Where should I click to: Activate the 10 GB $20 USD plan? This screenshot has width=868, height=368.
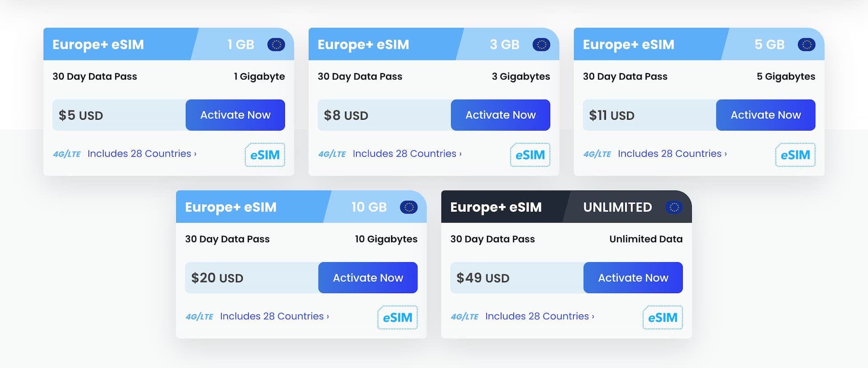coord(368,278)
